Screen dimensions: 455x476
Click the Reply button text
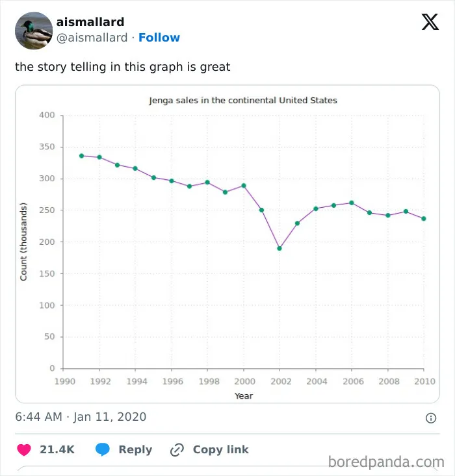(x=135, y=449)
